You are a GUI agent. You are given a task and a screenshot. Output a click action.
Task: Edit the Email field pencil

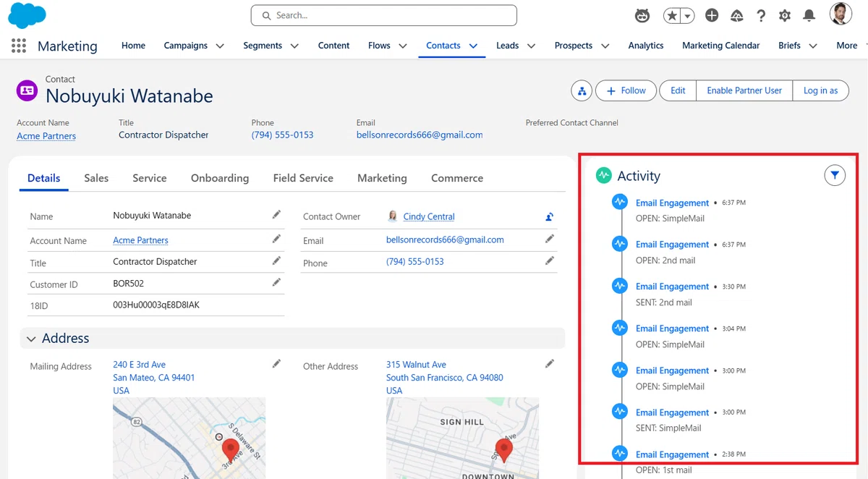click(x=550, y=239)
